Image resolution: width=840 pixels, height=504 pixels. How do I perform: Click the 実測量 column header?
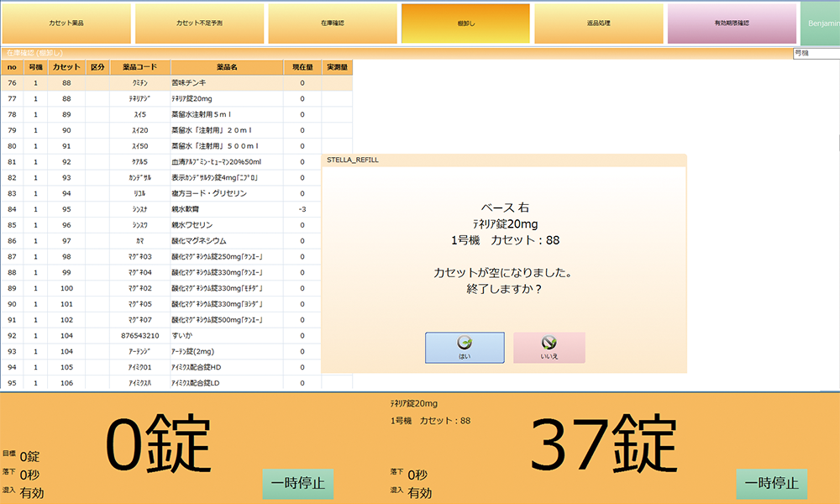click(x=337, y=67)
